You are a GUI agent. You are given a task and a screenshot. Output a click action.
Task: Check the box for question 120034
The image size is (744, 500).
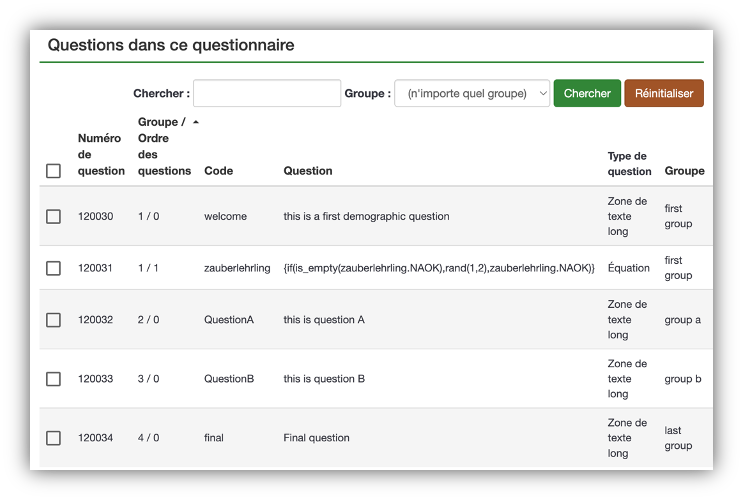(x=53, y=438)
